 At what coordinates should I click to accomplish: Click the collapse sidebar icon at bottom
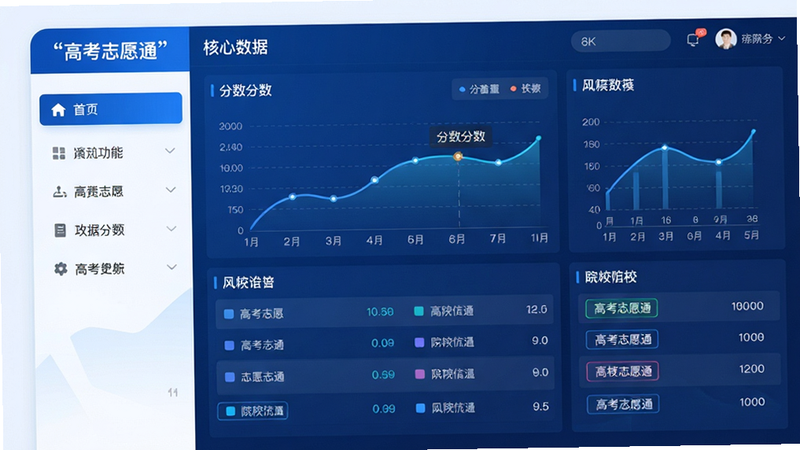click(x=173, y=392)
